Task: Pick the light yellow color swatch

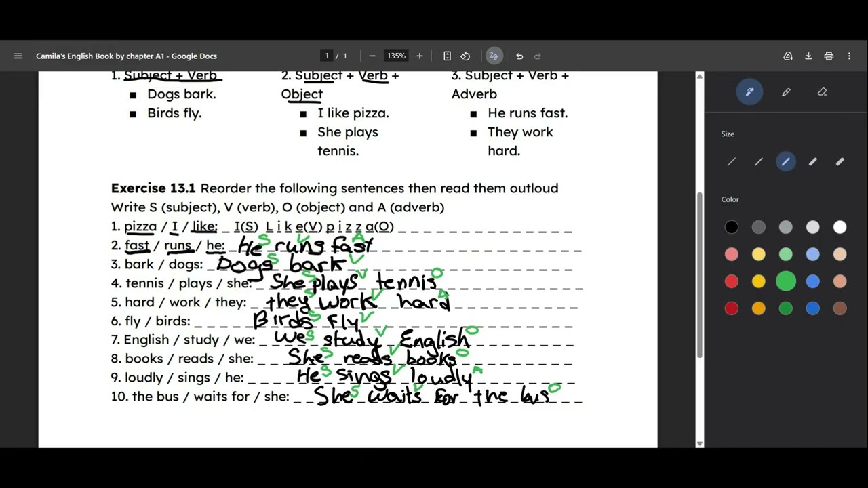Action: click(x=759, y=254)
